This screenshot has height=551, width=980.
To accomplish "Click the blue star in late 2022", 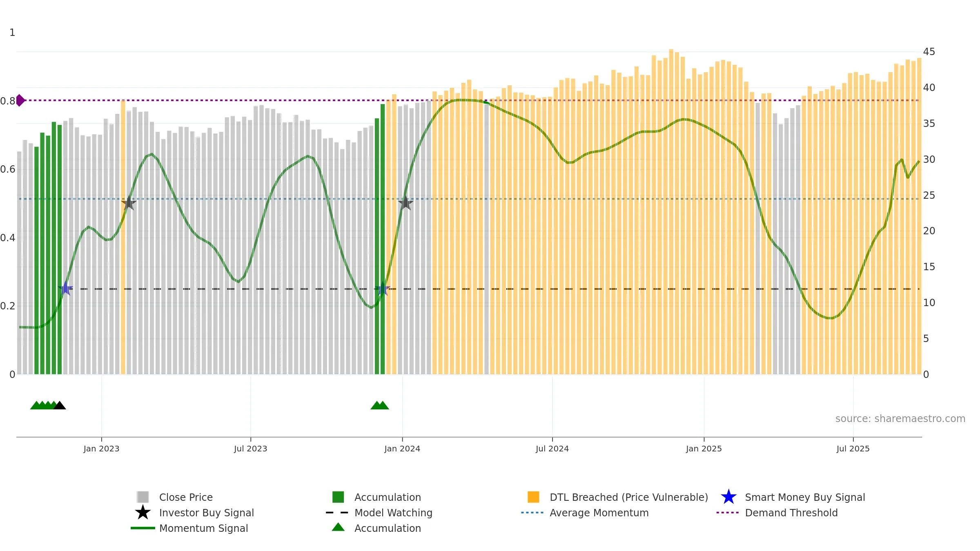I will [x=65, y=289].
